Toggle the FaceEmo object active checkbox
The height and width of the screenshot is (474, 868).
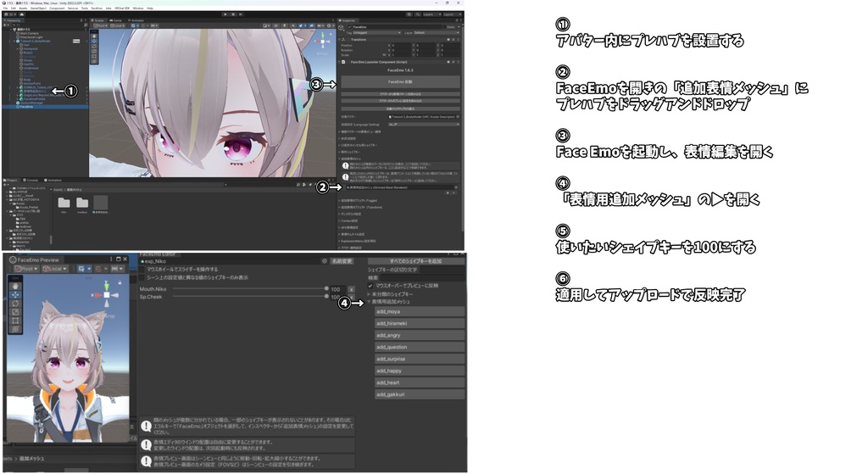point(349,26)
